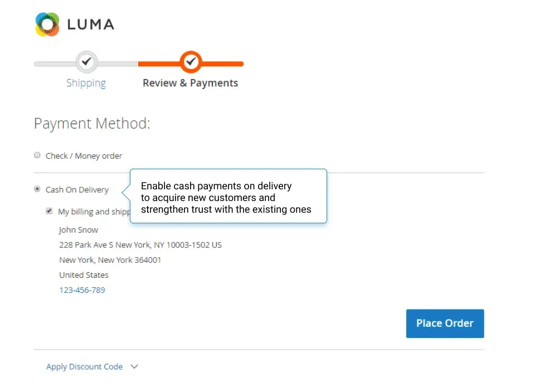Click the John Snow name in address
This screenshot has height=392, width=535.
79,230
